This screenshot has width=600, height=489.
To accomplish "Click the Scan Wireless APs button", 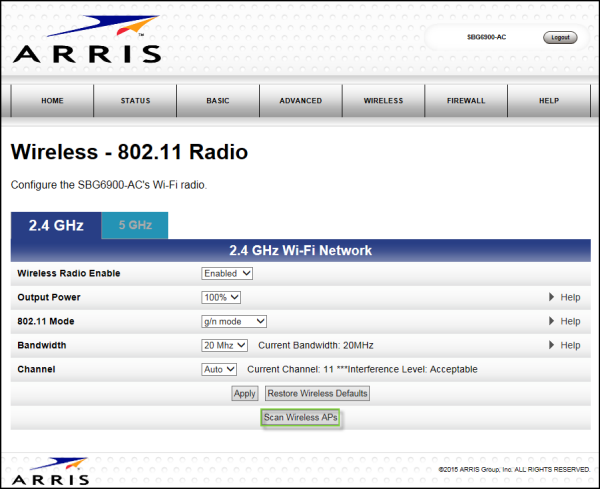I will [301, 417].
